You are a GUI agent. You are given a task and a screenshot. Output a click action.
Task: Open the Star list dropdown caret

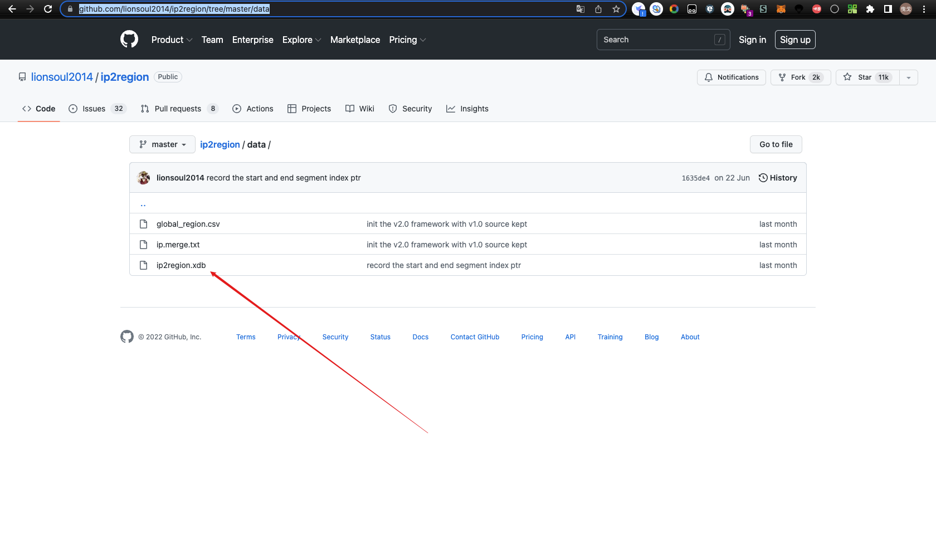(x=909, y=77)
